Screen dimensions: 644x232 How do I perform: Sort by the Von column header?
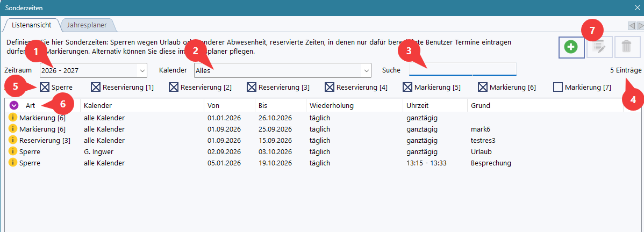pos(230,106)
